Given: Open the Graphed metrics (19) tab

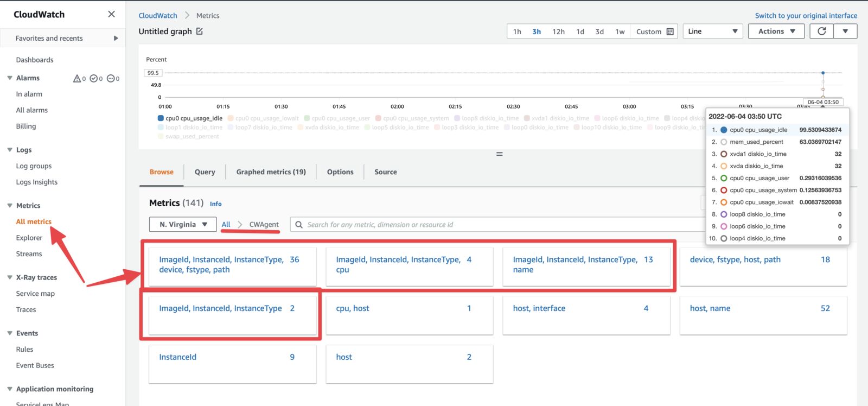Looking at the screenshot, I should 271,172.
